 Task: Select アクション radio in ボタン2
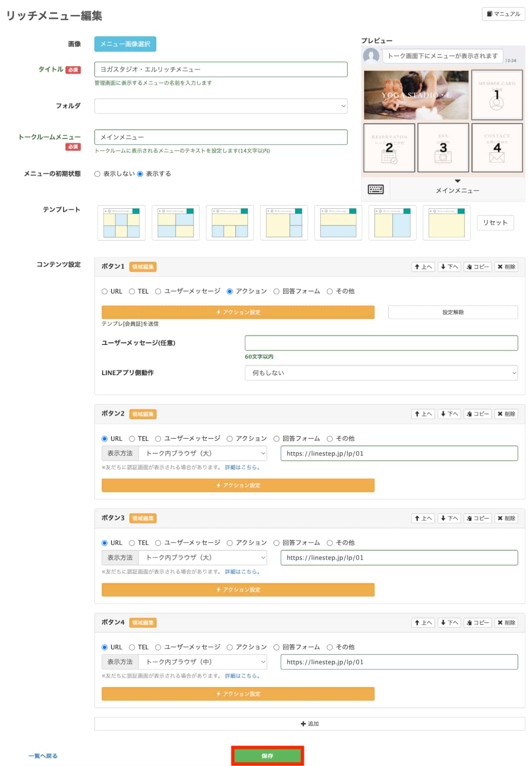point(229,439)
